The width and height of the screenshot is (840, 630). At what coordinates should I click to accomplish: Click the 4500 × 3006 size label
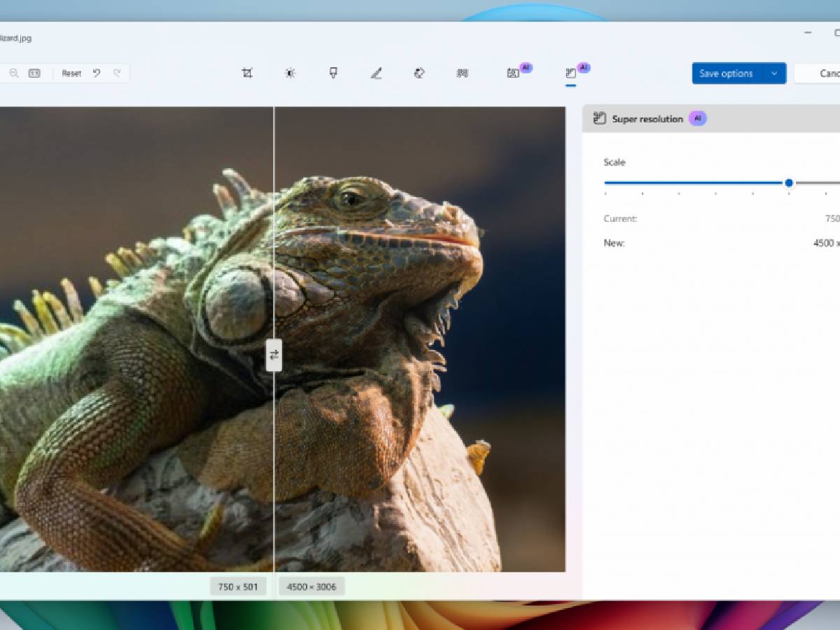311,587
